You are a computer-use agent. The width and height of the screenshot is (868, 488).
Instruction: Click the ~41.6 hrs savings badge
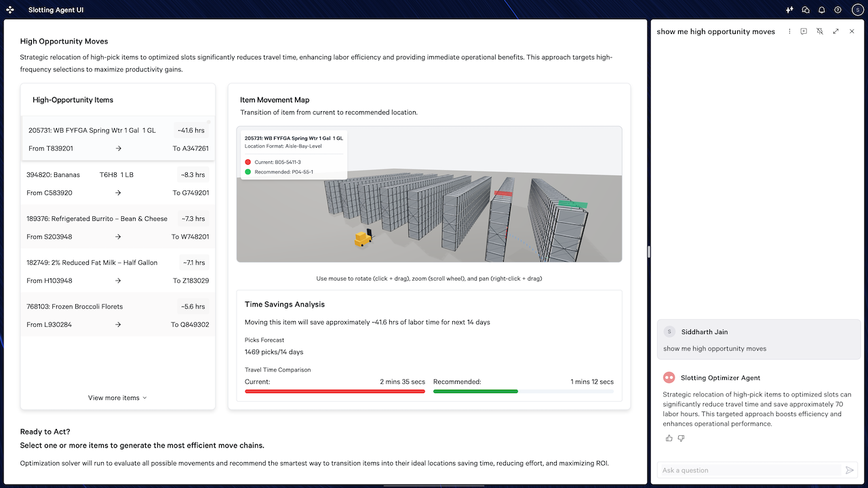191,130
